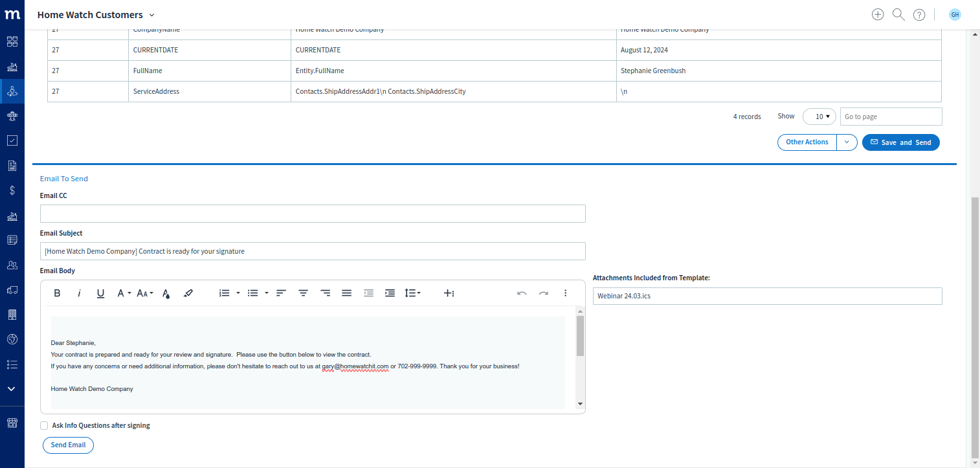Click the email body scrollbar down arrow
Screen dimensions: 980x468
click(x=580, y=404)
